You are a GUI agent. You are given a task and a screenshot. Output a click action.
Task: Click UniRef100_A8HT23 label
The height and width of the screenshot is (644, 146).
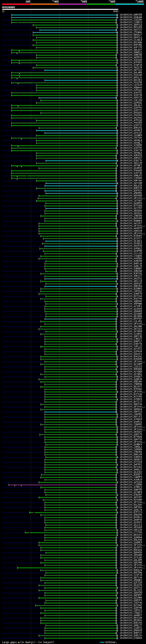coord(131,412)
